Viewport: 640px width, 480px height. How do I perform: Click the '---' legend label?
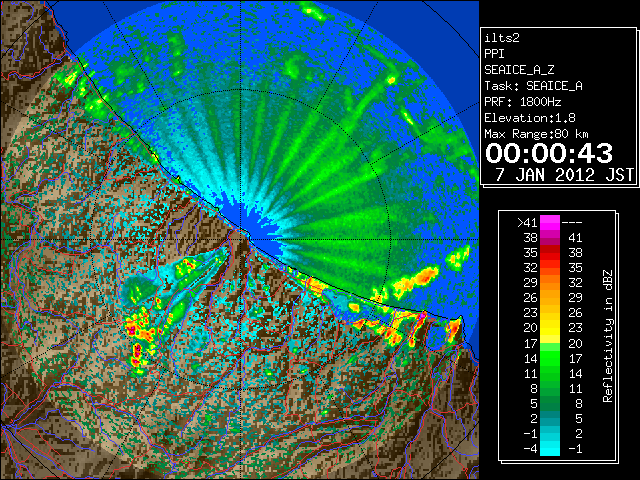pos(572,223)
